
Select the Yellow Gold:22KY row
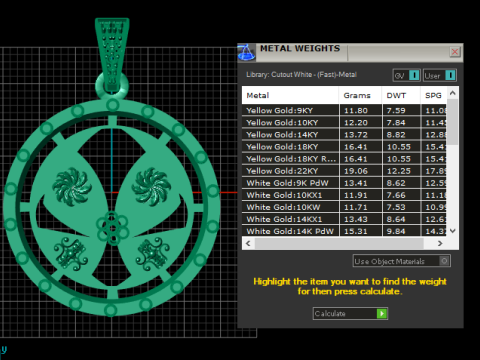[x=344, y=171]
